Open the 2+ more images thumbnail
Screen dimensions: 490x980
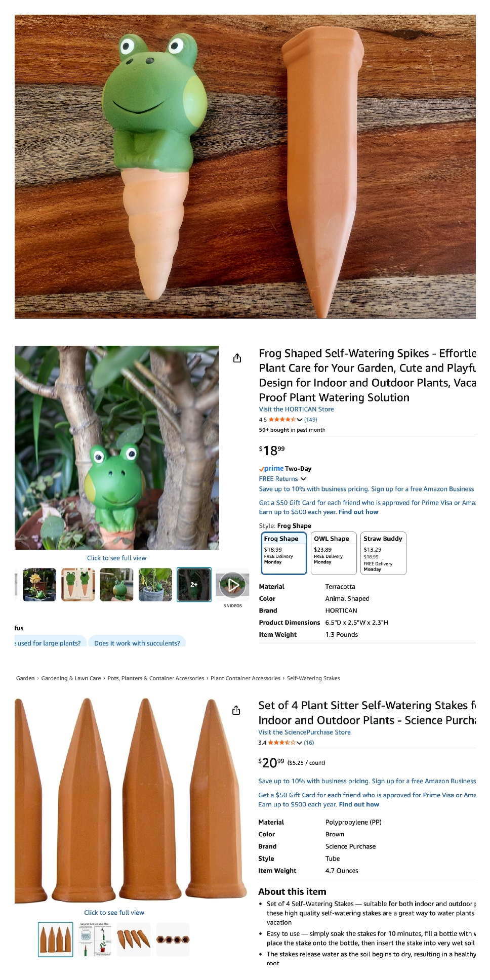pos(194,585)
